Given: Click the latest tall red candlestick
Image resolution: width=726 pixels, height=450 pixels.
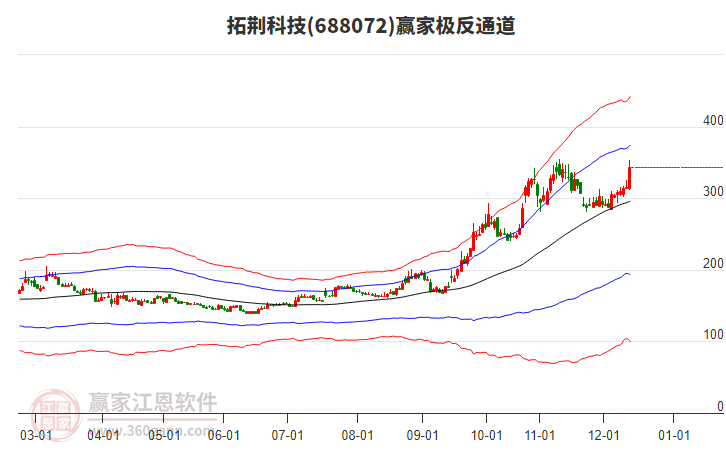Looking at the screenshot, I should click(x=629, y=175).
